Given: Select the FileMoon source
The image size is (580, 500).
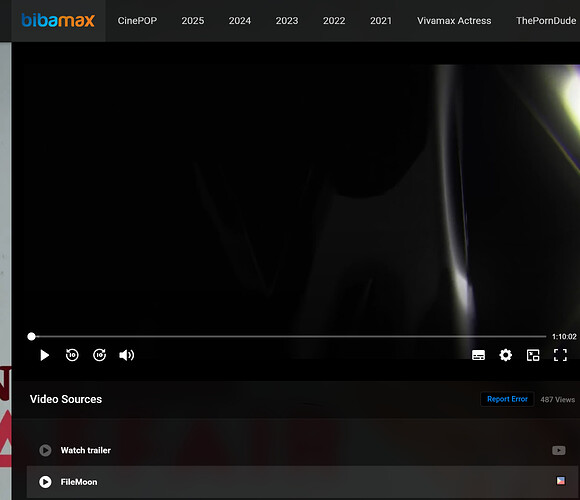Looking at the screenshot, I should 302,482.
